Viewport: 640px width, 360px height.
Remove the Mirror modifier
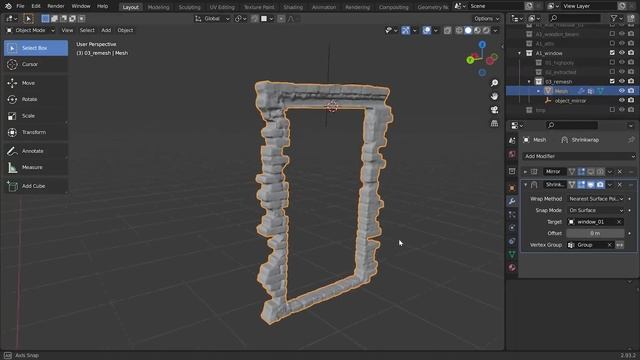(620, 172)
